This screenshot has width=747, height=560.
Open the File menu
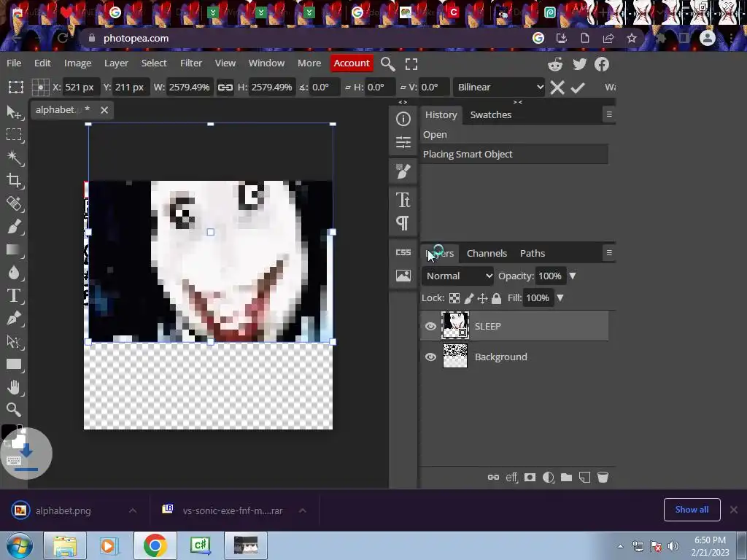coord(14,63)
